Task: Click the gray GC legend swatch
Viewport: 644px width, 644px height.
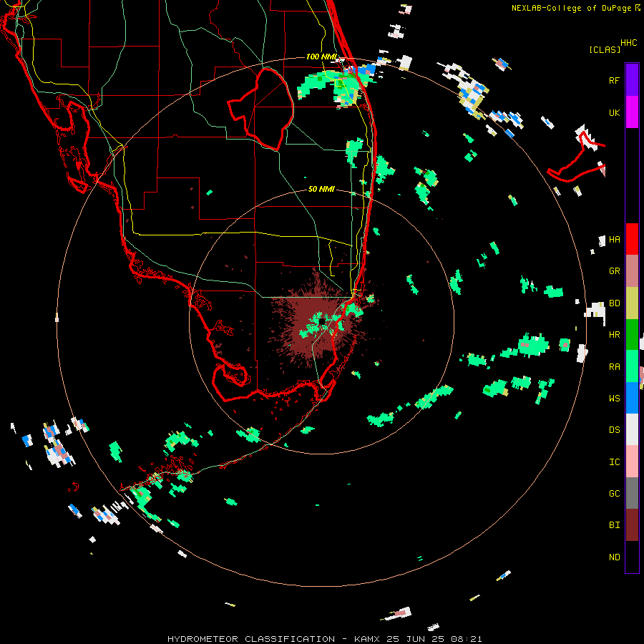Action: 632,493
